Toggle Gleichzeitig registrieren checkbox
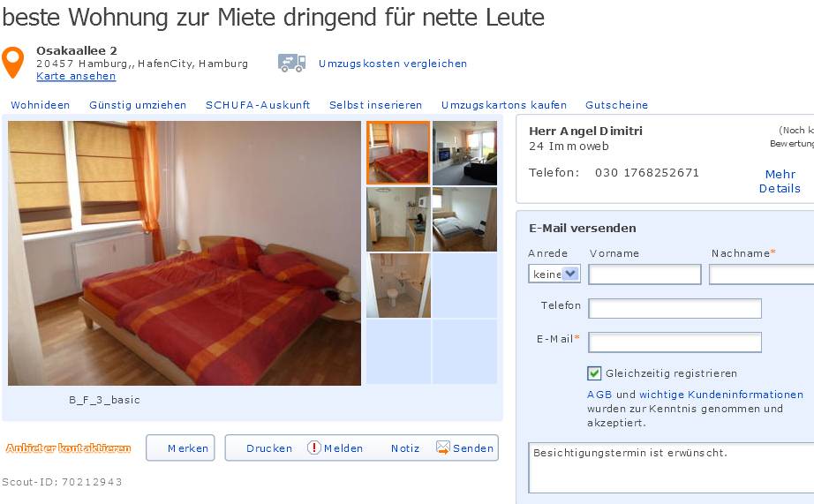The width and height of the screenshot is (814, 504). tap(594, 373)
